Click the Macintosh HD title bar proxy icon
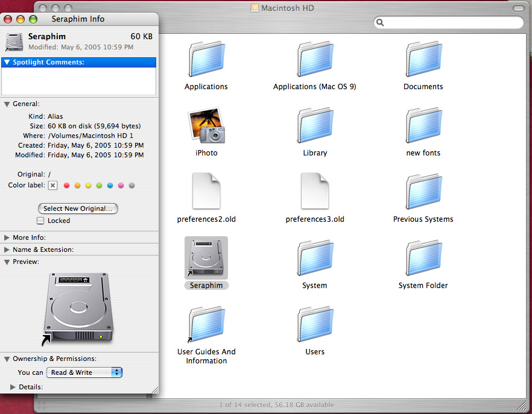532x414 pixels. click(255, 8)
